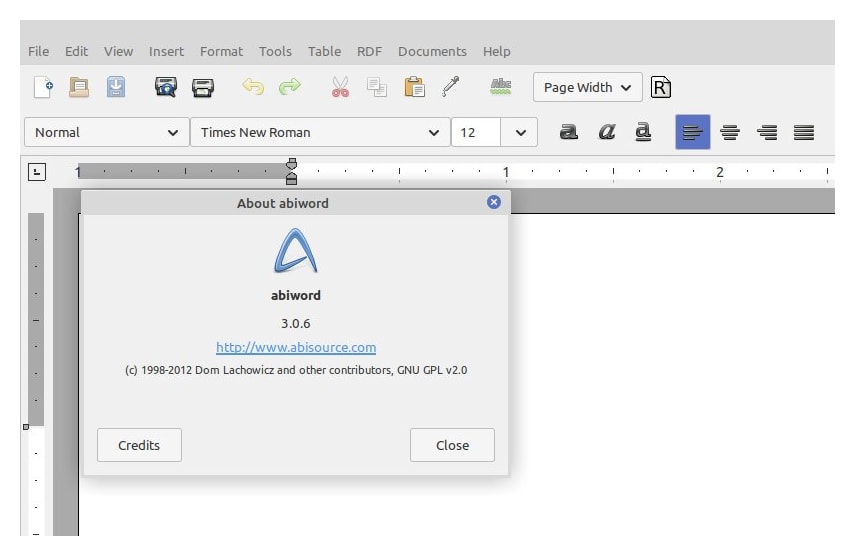Open the http://www.abisource.com link
This screenshot has height=556, width=855.
pos(296,347)
